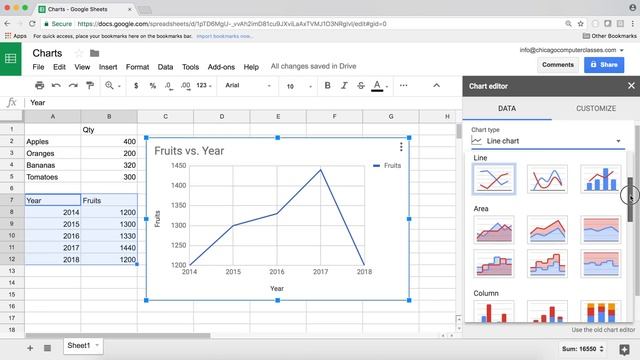The height and width of the screenshot is (360, 640).
Task: Open the Help menu
Action: pos(251,67)
